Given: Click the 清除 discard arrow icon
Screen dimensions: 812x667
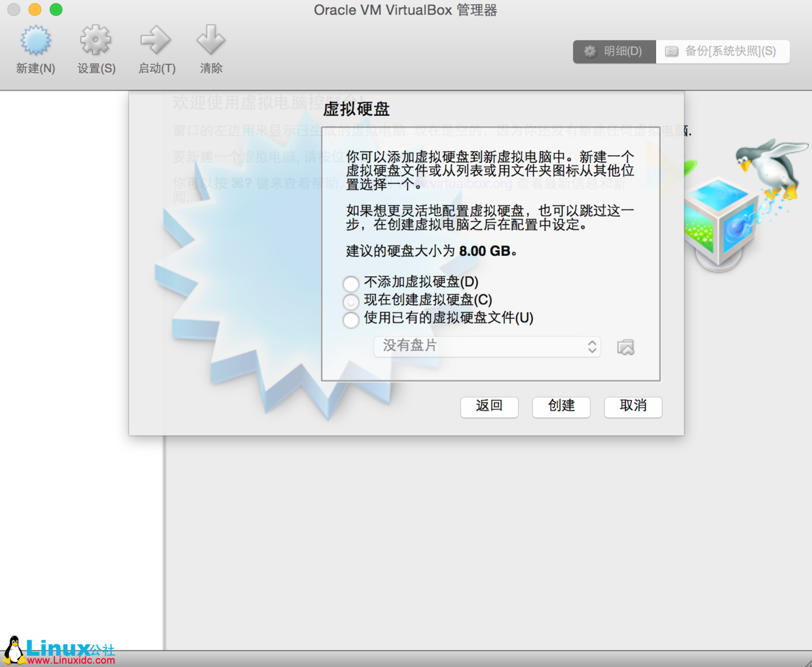Looking at the screenshot, I should 211,41.
